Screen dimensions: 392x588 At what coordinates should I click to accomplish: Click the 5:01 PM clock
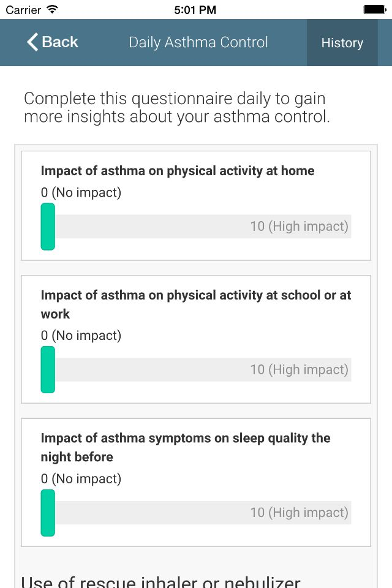(x=195, y=10)
